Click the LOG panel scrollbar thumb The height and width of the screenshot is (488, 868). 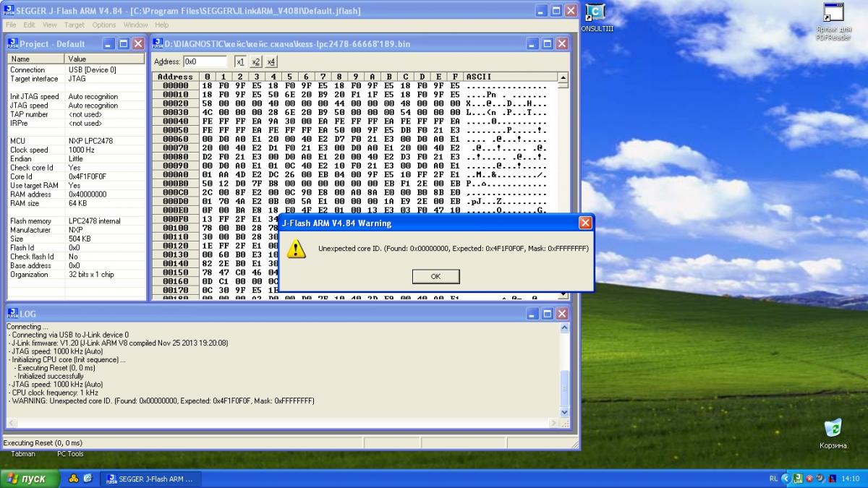565,388
